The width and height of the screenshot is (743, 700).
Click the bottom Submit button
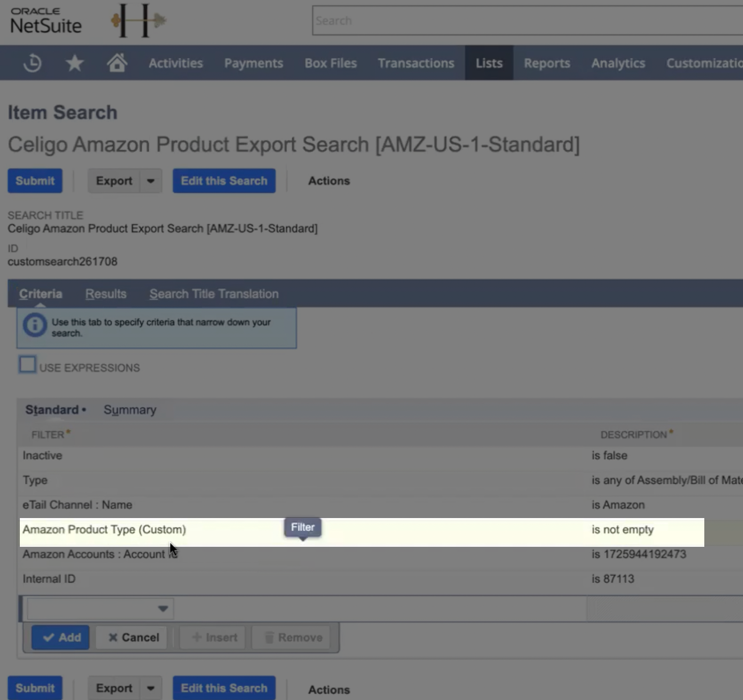(x=35, y=688)
